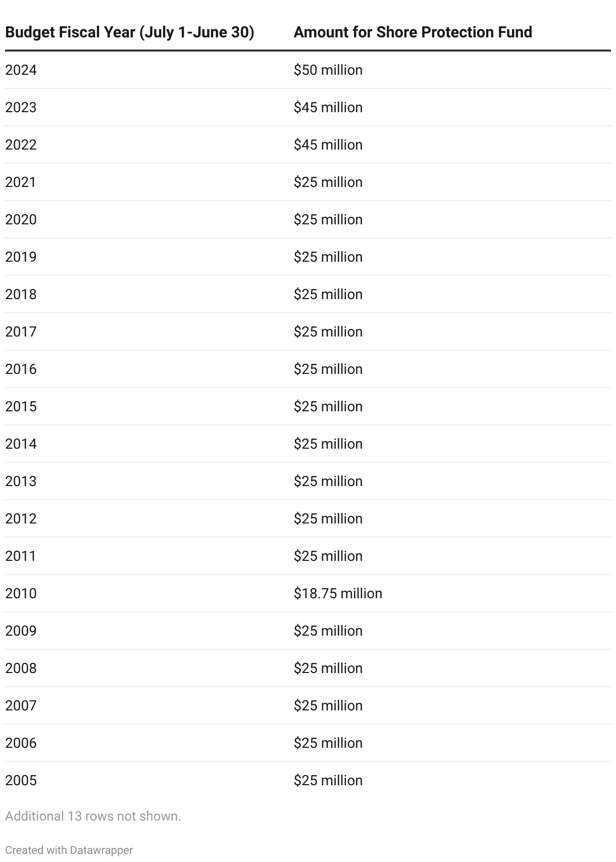616x862 pixels.
Task: Click the 2005 fiscal year row
Action: pos(308,780)
